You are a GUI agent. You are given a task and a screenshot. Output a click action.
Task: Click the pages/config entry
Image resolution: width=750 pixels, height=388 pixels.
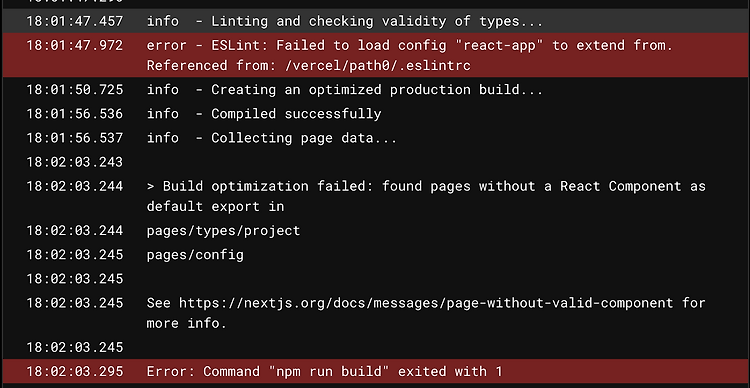tap(195, 255)
